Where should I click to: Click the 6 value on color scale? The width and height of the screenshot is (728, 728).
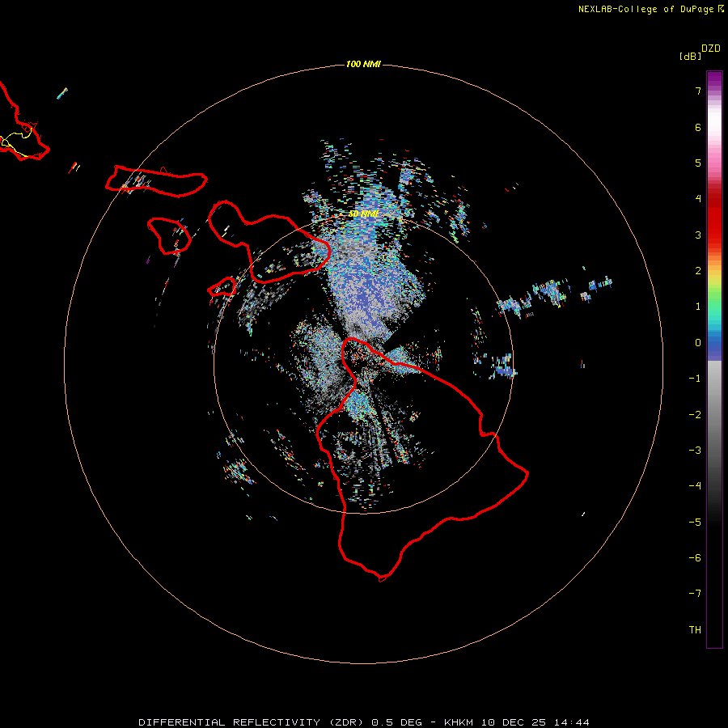coord(698,127)
